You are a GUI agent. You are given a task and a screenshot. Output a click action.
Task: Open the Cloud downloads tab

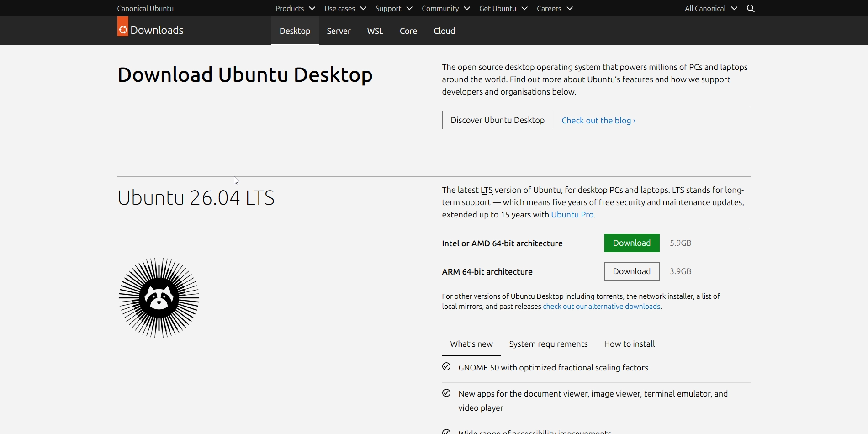coord(445,31)
